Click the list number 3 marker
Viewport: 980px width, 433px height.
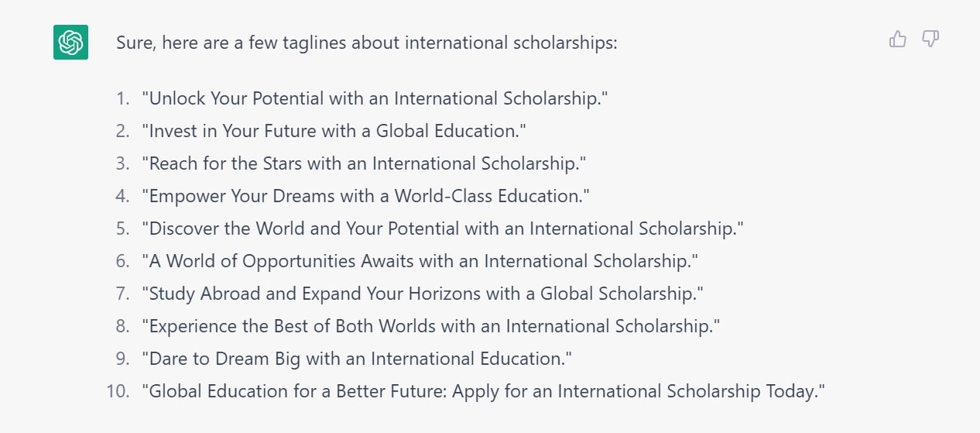tap(123, 164)
